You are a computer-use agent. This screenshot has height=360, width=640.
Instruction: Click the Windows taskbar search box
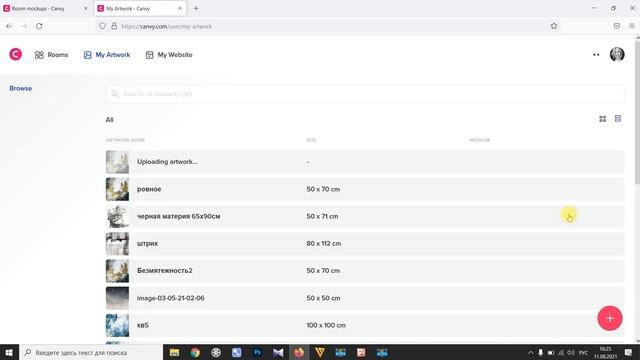91,352
